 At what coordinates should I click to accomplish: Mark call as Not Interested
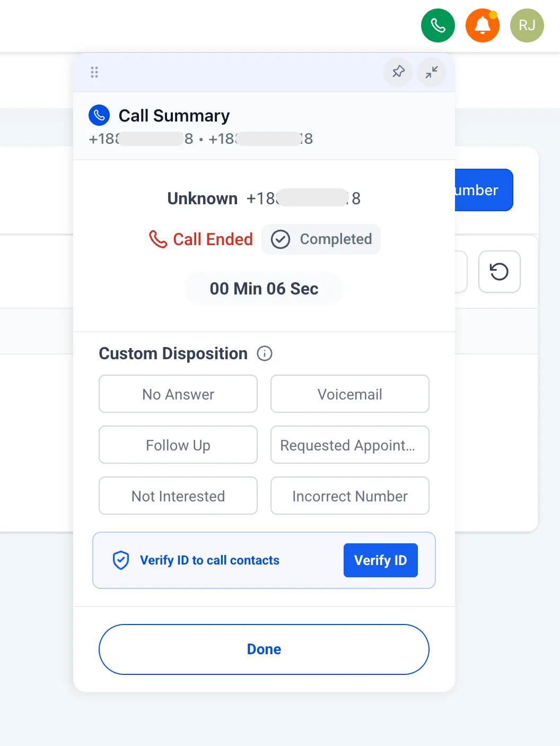coord(178,496)
